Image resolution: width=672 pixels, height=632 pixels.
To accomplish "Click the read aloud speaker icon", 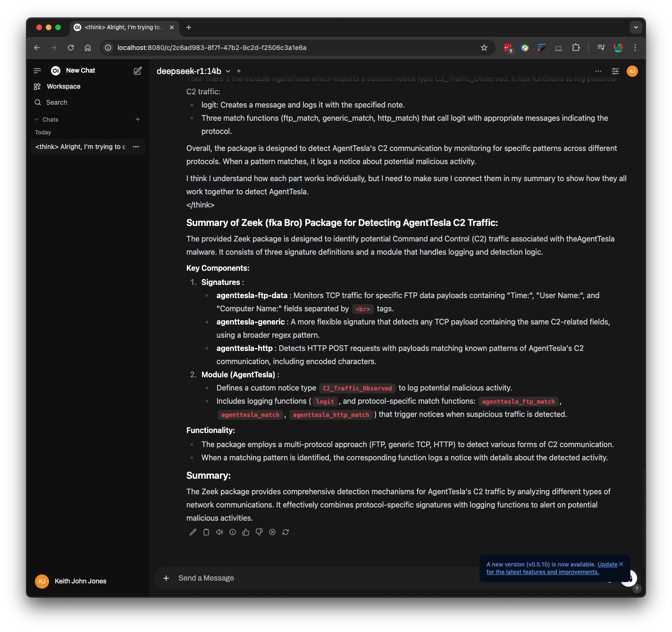I will click(219, 532).
